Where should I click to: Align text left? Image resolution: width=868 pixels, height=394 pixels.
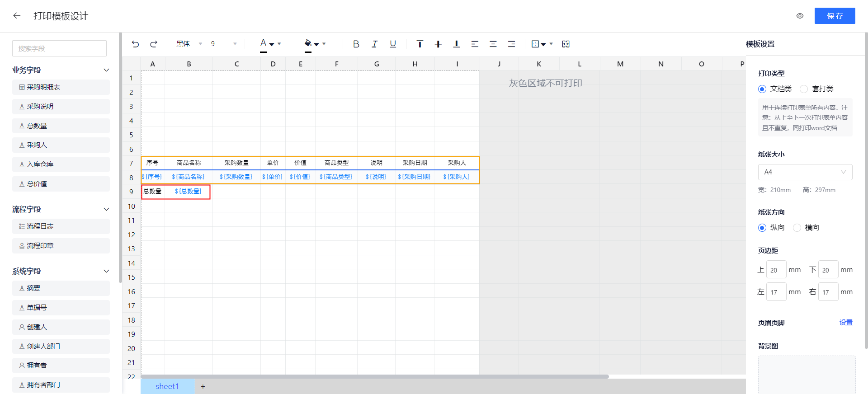coord(475,44)
